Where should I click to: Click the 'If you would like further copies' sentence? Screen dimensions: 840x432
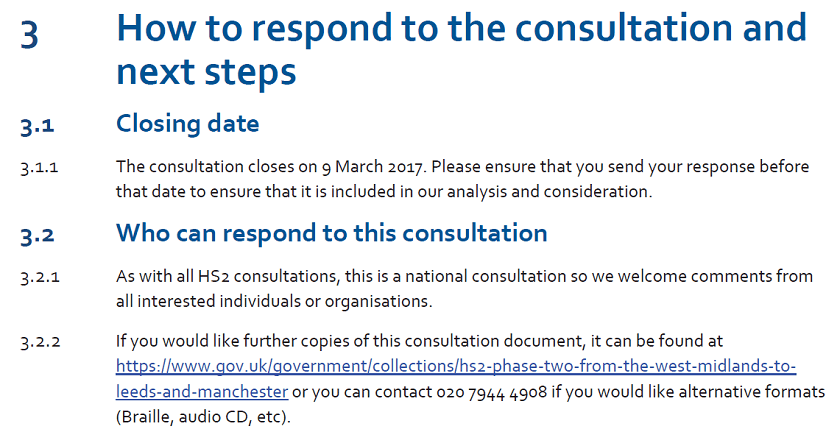[x=419, y=341]
